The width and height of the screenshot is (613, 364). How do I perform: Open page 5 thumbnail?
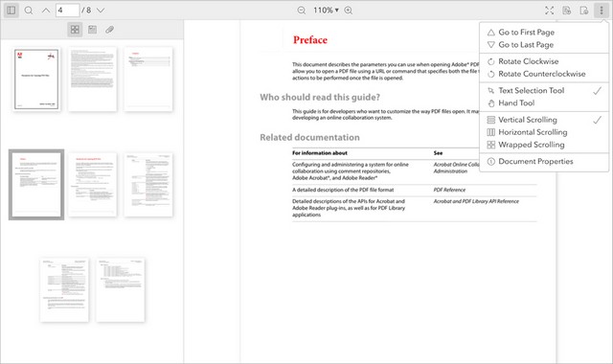[x=92, y=185]
